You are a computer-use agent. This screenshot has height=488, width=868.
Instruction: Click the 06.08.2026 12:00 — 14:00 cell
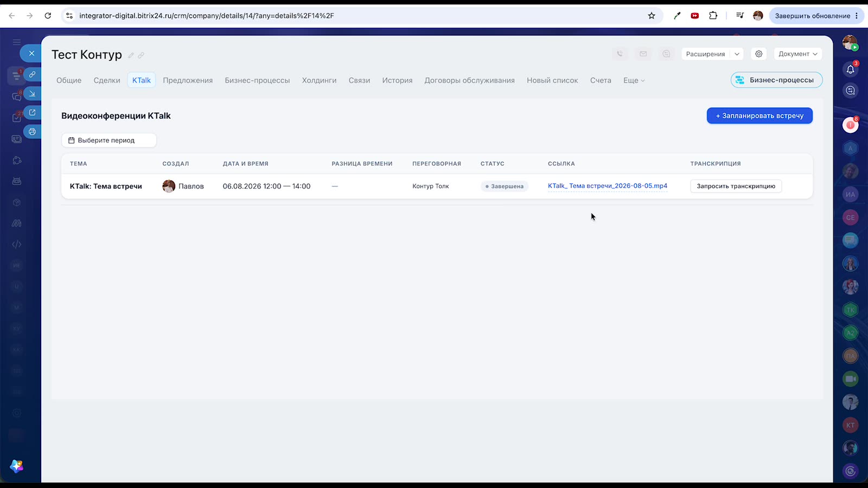click(x=266, y=186)
